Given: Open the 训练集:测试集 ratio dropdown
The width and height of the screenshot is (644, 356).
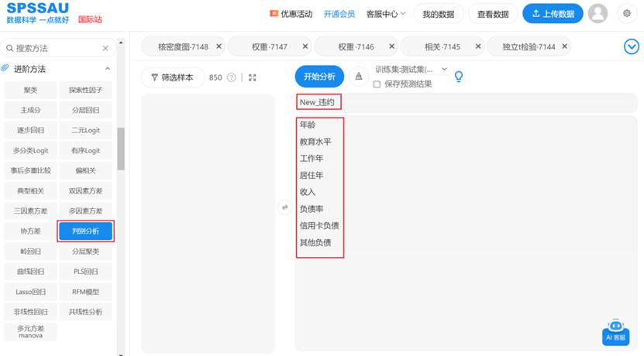Looking at the screenshot, I should click(x=411, y=70).
